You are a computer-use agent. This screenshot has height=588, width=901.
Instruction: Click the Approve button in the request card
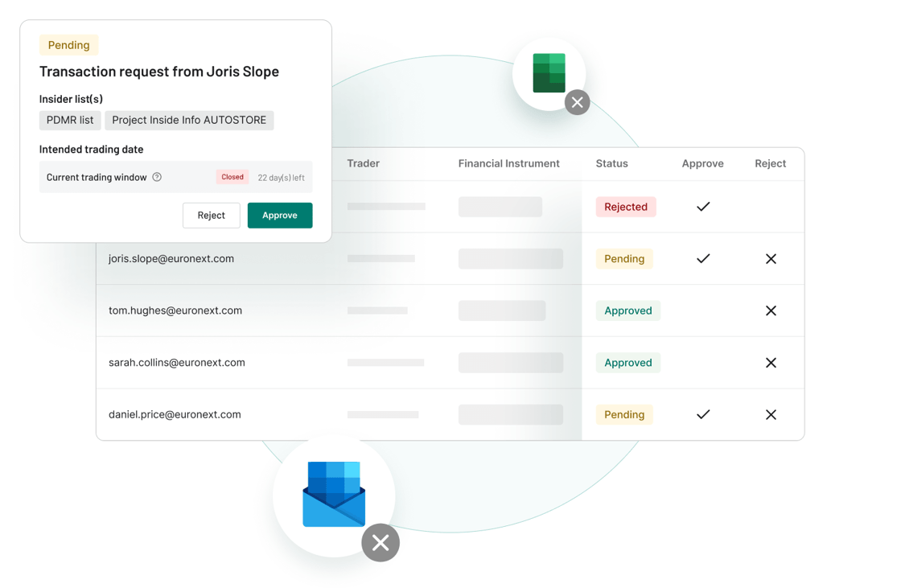pyautogui.click(x=280, y=215)
